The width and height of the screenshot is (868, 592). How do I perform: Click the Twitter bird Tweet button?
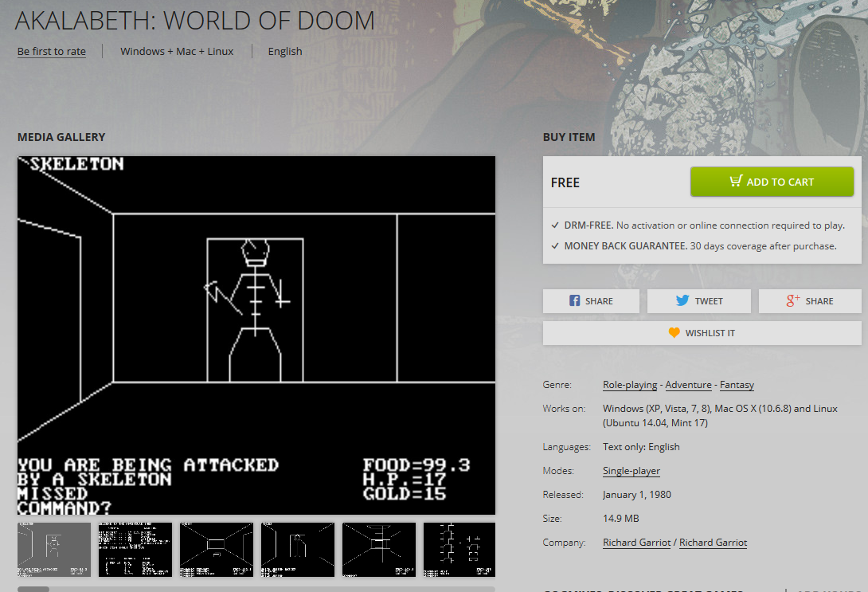tap(699, 301)
